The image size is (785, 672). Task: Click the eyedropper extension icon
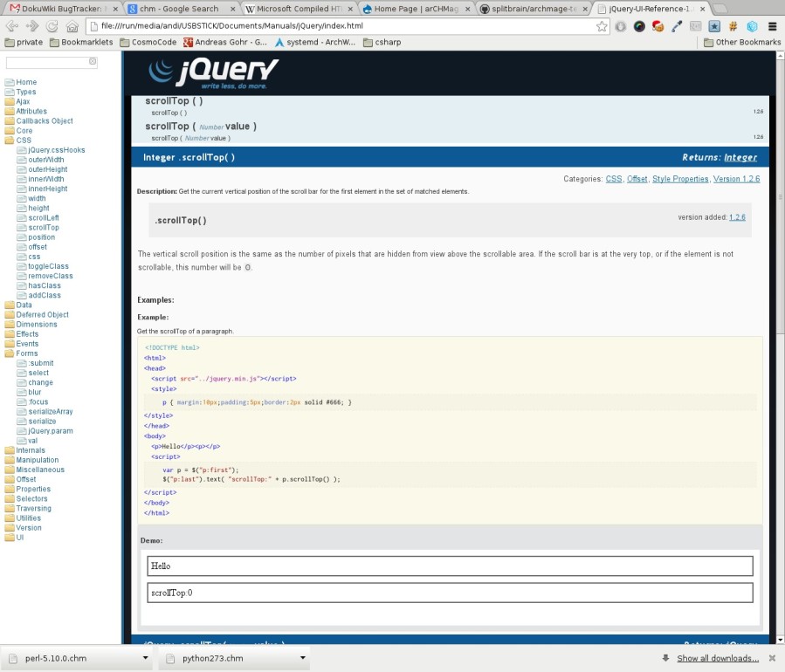[677, 26]
